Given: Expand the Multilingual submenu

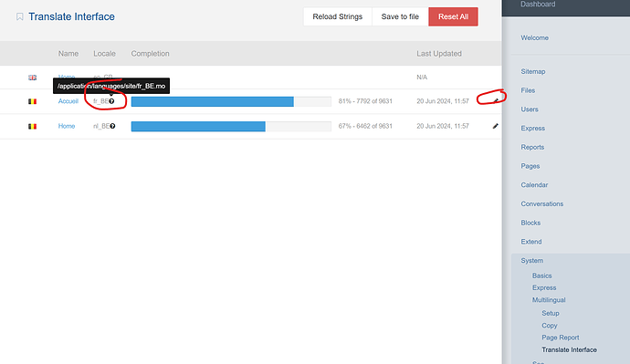Looking at the screenshot, I should click(549, 300).
